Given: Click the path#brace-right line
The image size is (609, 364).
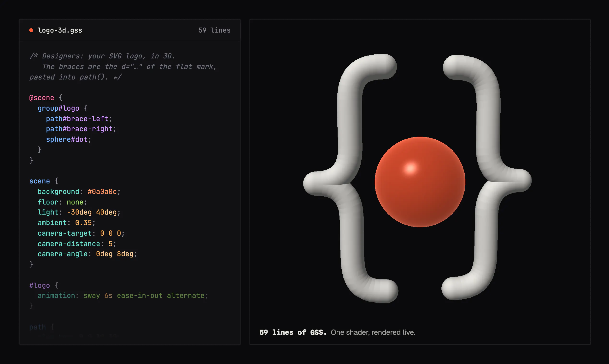Looking at the screenshot, I should (x=81, y=129).
